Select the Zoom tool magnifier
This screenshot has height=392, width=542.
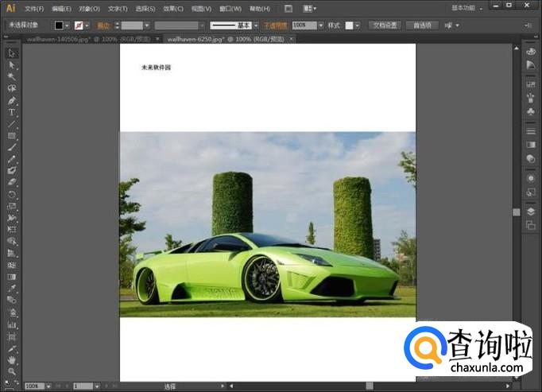point(12,371)
